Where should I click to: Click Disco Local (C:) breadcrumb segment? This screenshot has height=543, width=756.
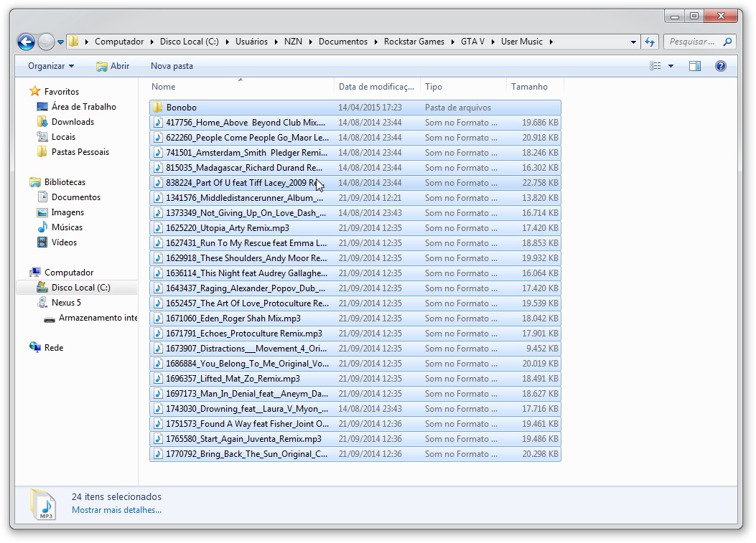(189, 42)
